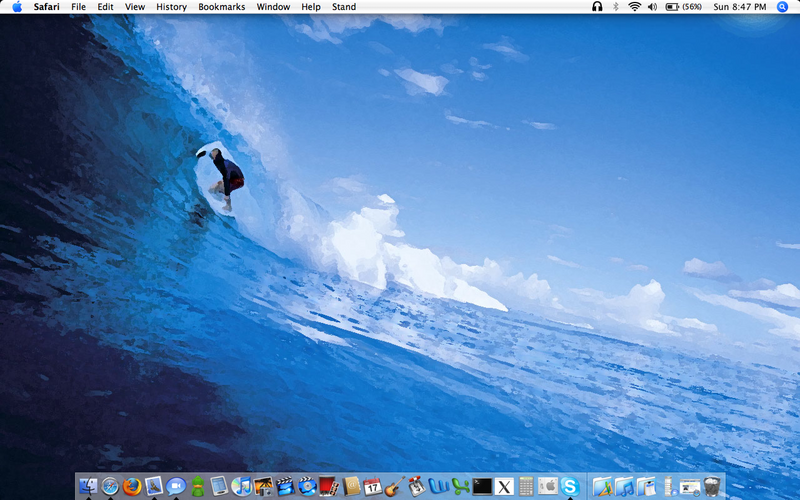Click the Skype dock icon

pos(570,487)
